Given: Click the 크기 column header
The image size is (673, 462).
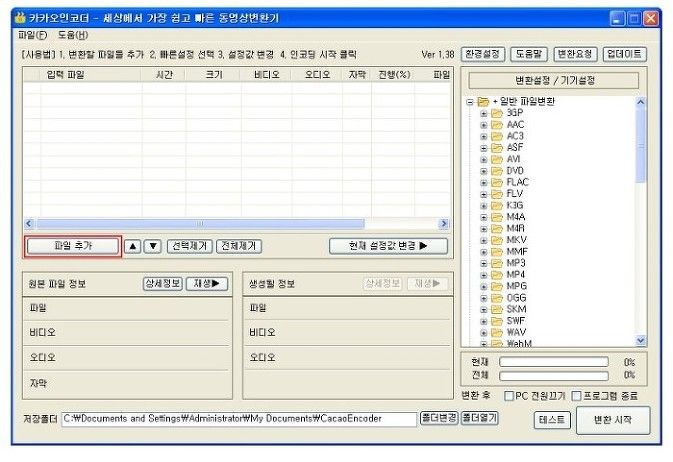Looking at the screenshot, I should (213, 75).
